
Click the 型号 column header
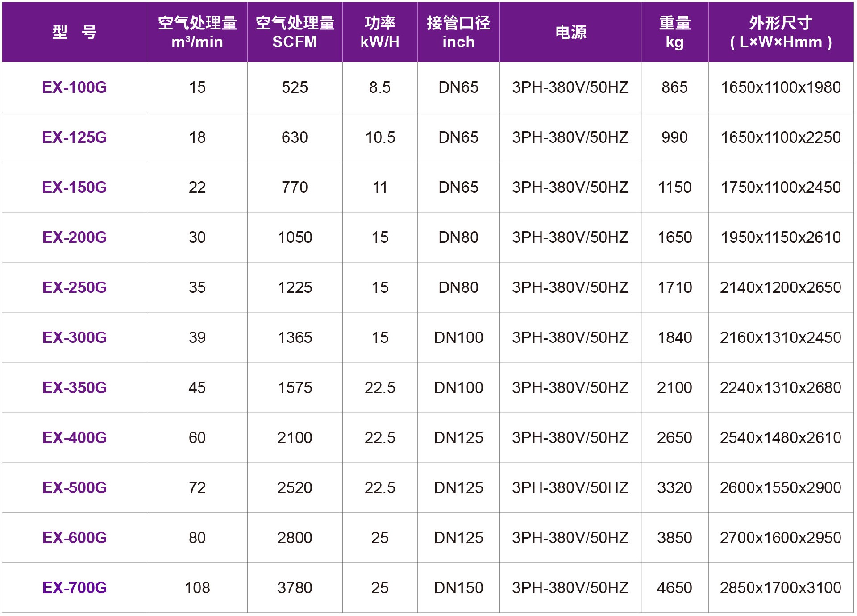[x=75, y=32]
